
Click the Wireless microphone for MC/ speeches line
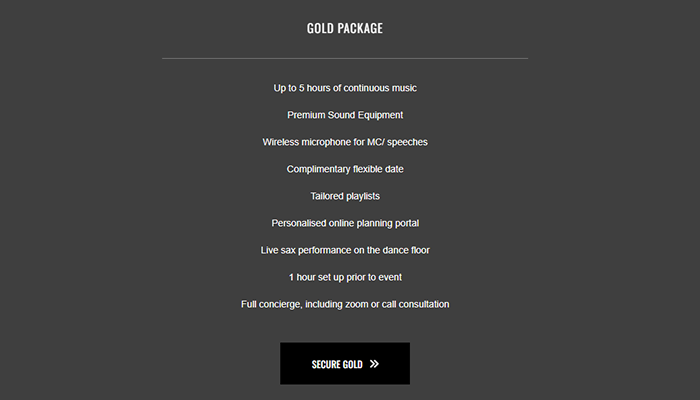345,142
